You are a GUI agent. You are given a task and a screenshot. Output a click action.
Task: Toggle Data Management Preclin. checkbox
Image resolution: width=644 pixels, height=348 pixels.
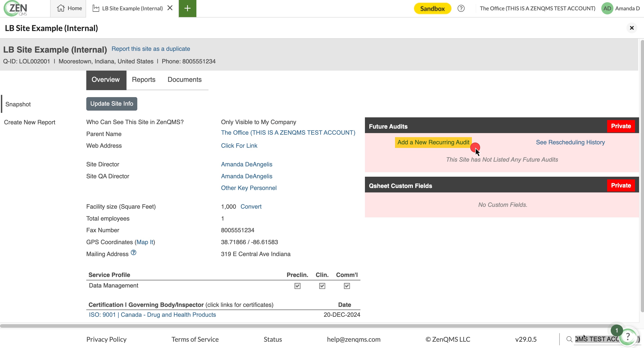297,286
